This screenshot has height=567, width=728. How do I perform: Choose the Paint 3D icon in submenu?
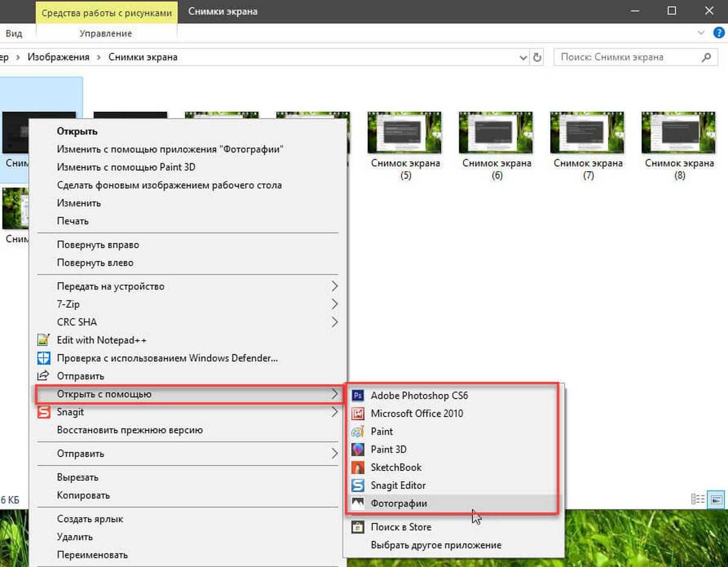(x=358, y=450)
